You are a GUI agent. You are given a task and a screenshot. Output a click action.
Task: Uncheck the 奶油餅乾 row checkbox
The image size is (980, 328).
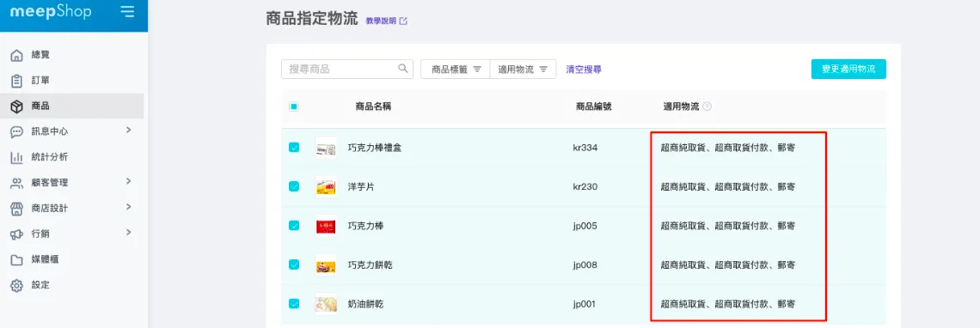pos(294,304)
